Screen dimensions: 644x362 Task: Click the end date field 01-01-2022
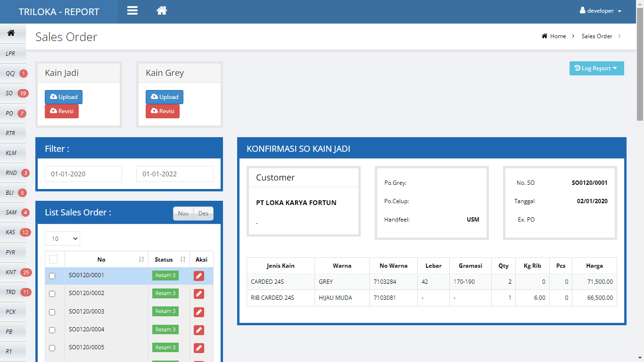pos(175,174)
